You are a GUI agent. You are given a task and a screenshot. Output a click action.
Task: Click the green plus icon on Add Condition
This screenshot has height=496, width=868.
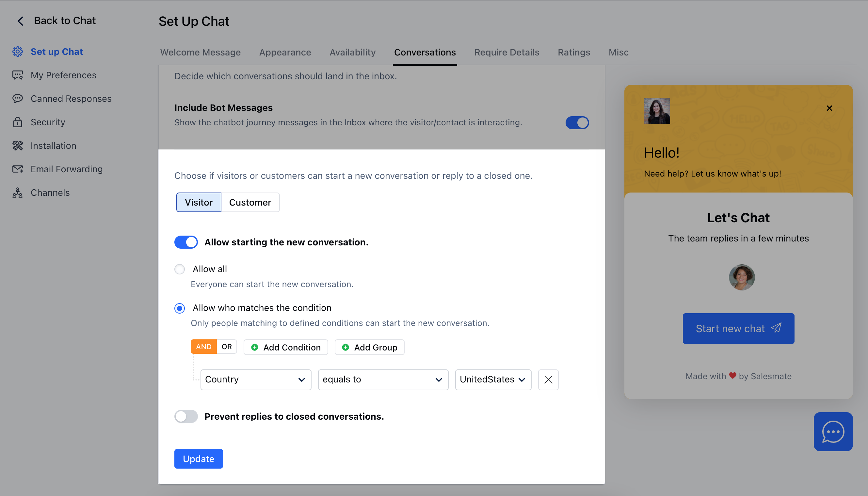[254, 347]
